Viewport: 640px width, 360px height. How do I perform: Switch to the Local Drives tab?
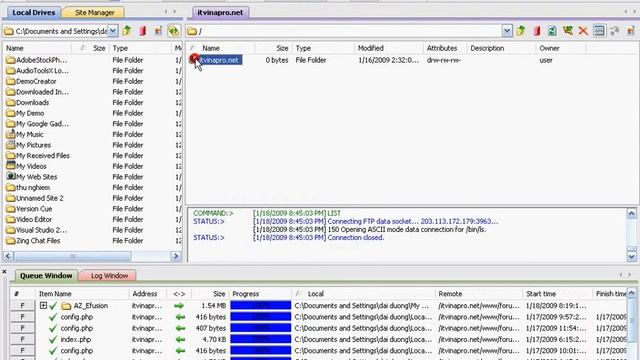33,13
